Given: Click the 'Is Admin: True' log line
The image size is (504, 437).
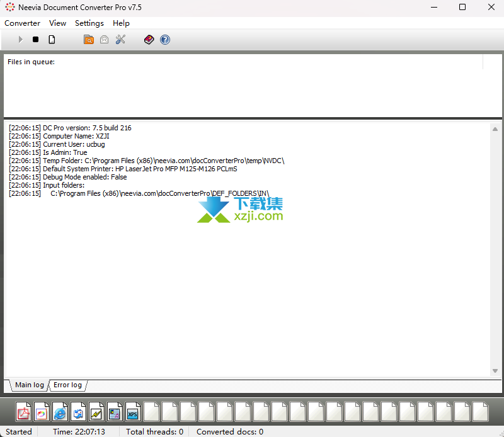Looking at the screenshot, I should 48,152.
